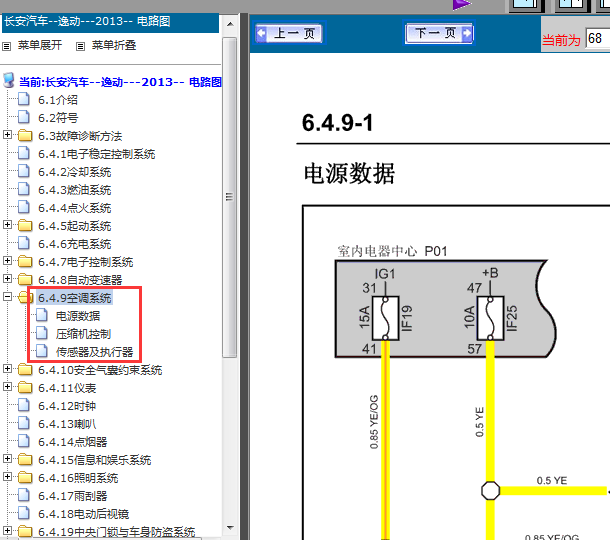Click the computer icon at tree root

pyautogui.click(x=9, y=80)
